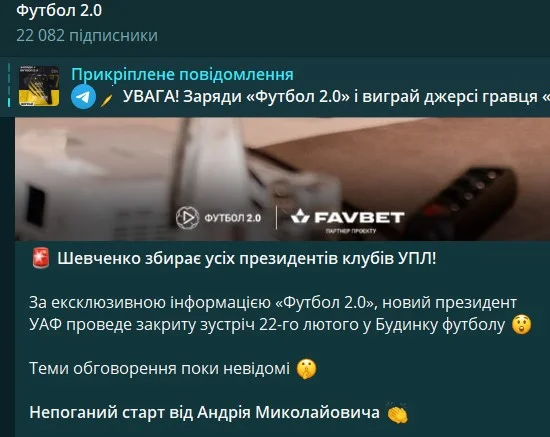Click the FAVBET logo in video
Image resolution: width=550 pixels, height=437 pixels.
click(348, 217)
